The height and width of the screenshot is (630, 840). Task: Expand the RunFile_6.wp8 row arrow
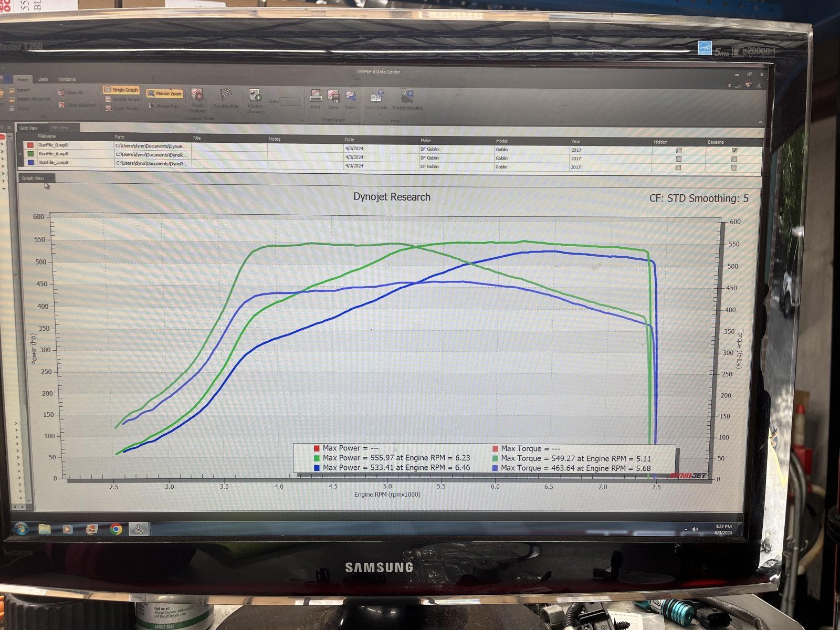20,154
